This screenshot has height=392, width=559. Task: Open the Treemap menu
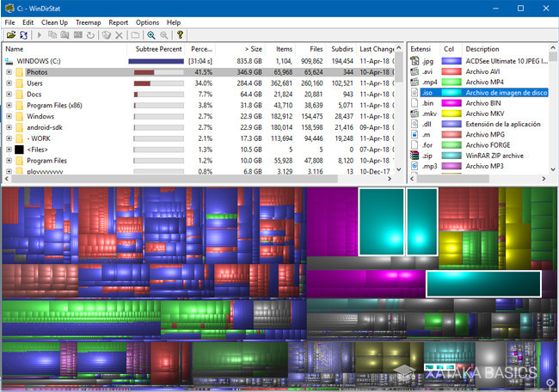88,21
